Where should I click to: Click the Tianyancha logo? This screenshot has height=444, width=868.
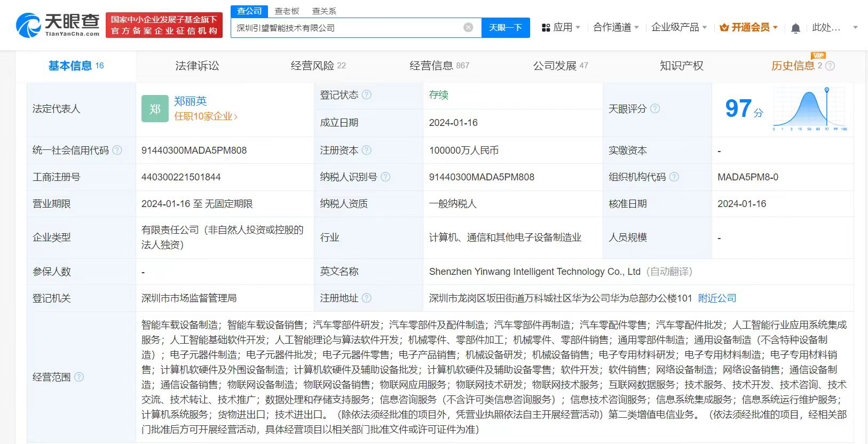[x=58, y=25]
